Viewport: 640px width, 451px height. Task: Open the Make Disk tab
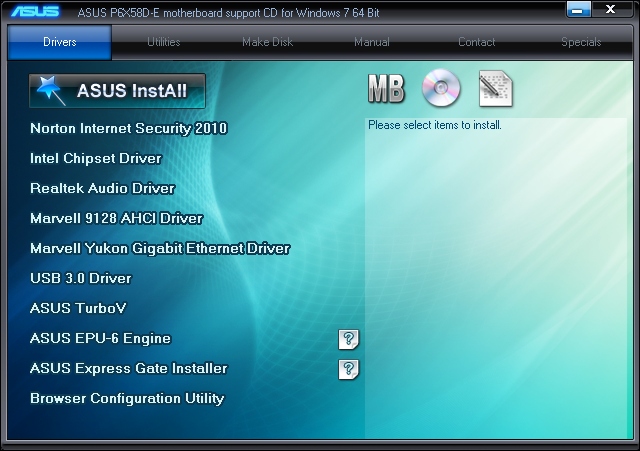(267, 42)
